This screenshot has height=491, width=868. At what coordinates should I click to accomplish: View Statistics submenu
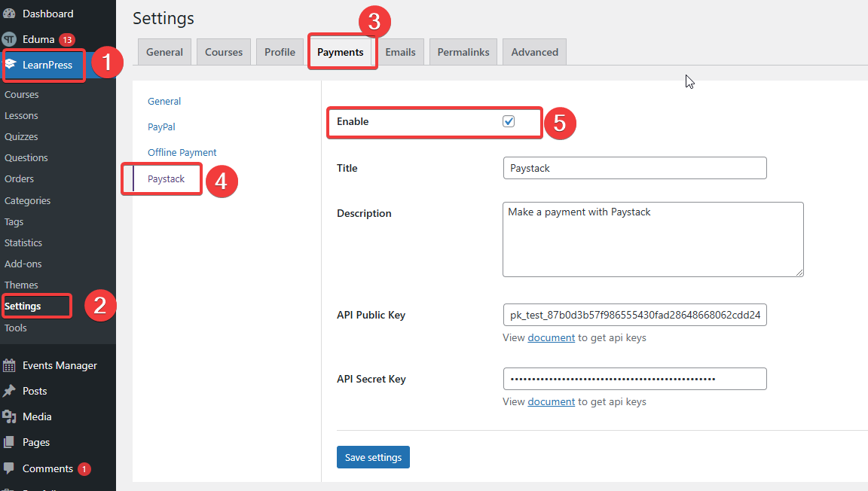(23, 243)
